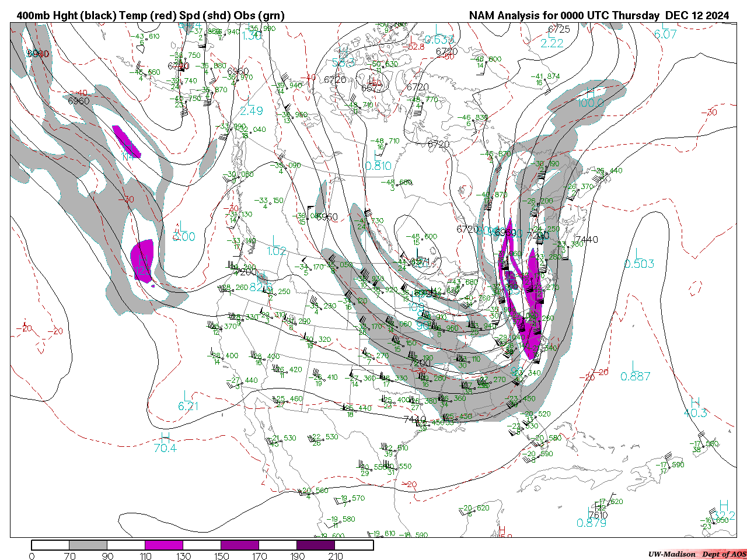Click the H 70.4 high pressure marker
This screenshot has height=560, width=747.
point(165,443)
